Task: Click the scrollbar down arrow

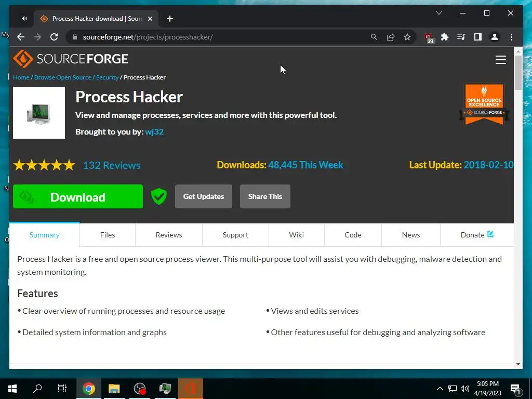Action: pyautogui.click(x=518, y=364)
